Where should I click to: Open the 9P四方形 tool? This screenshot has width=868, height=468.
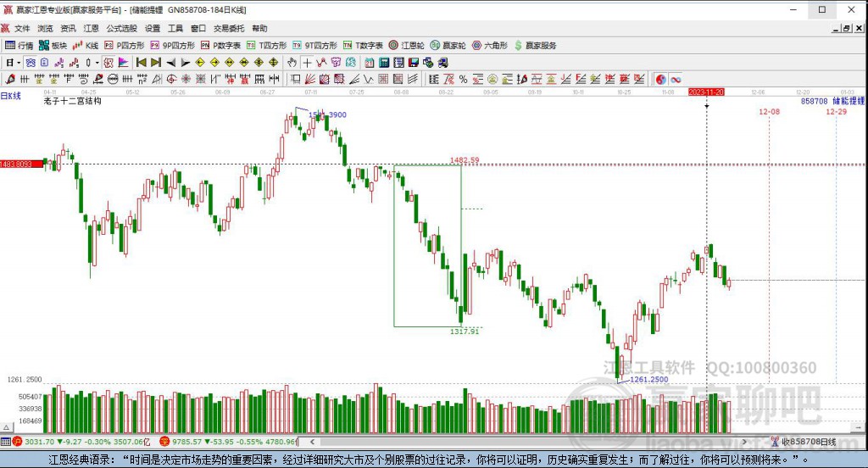[173, 46]
